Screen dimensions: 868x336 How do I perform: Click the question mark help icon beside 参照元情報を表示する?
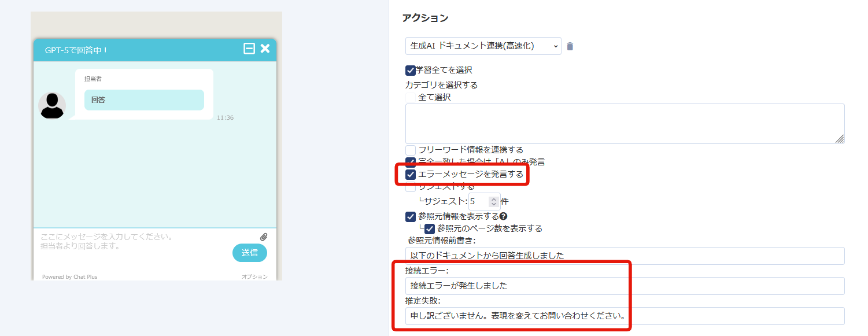pos(503,216)
